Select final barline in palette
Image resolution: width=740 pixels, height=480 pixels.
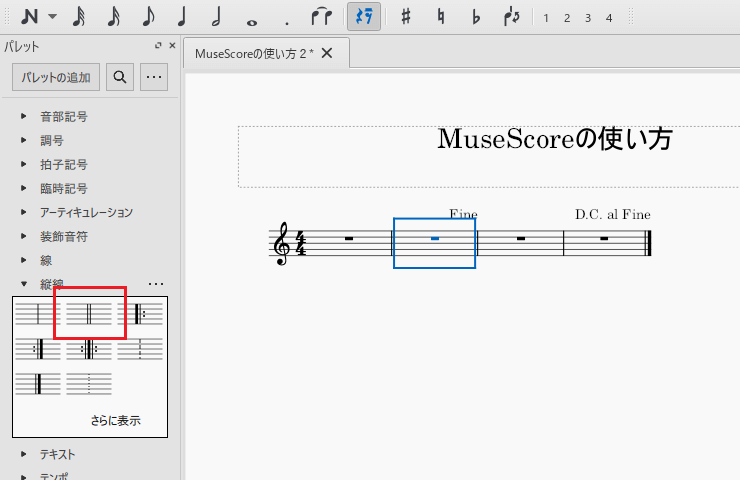coord(38,384)
